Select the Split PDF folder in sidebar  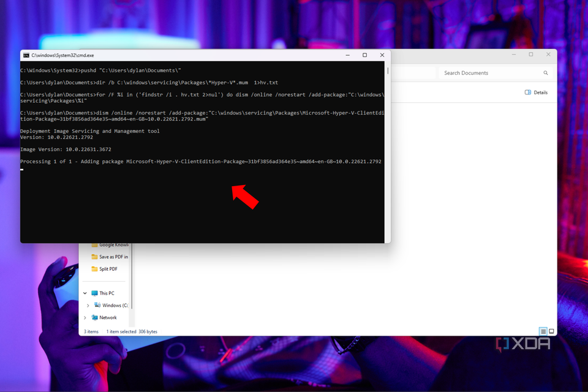104,269
